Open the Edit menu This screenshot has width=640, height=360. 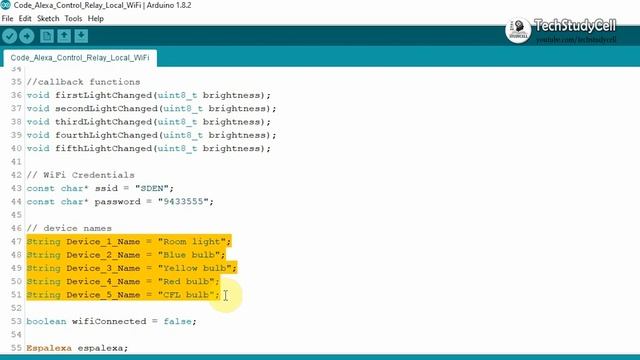click(25, 18)
